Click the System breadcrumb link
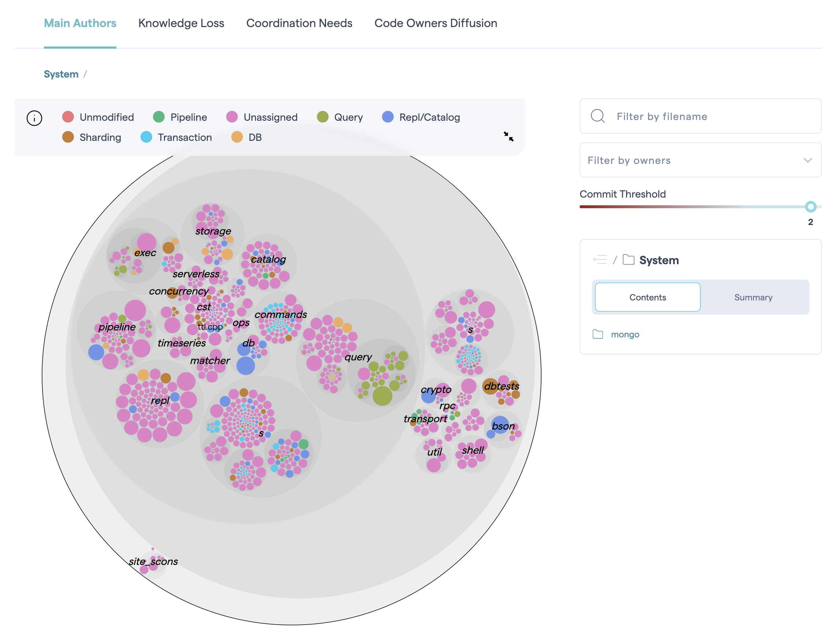 [61, 74]
